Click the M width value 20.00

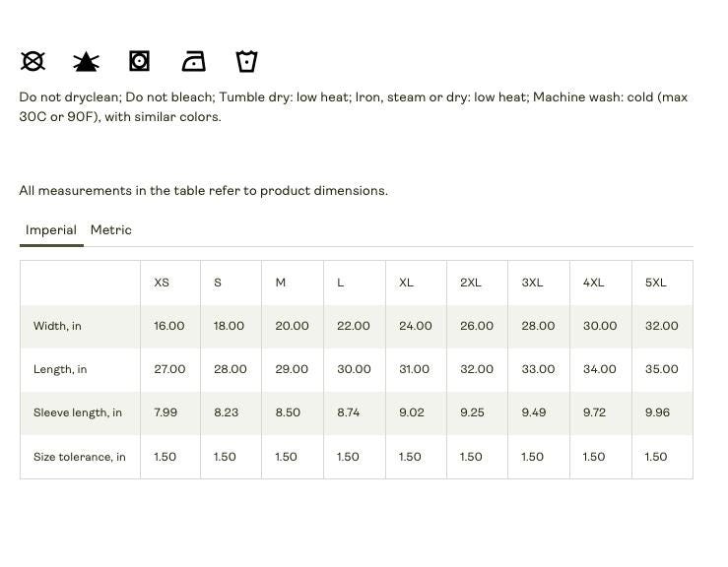click(x=292, y=326)
